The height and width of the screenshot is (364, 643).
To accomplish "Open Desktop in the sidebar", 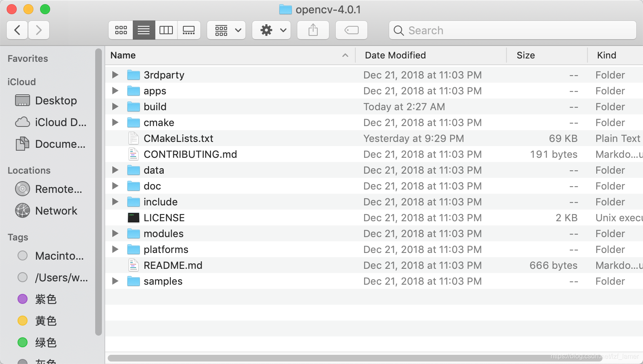I will tap(51, 101).
